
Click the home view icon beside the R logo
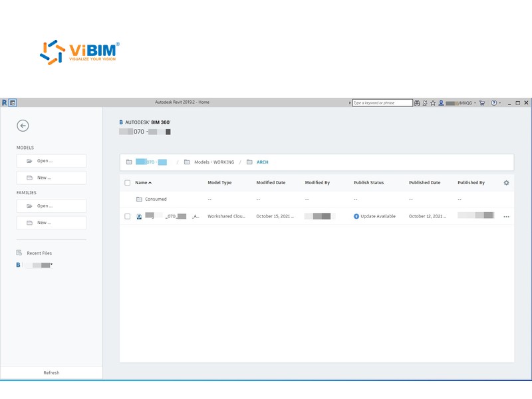[x=13, y=102]
